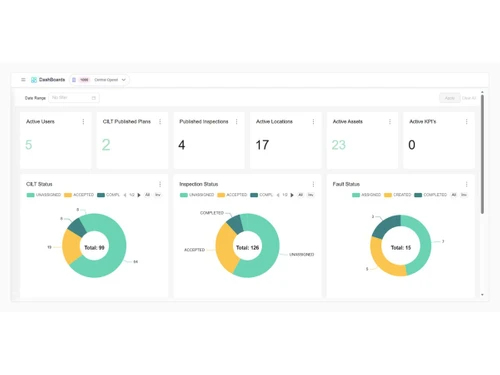
Task: Select All legend button in Inspection Status
Action: (x=300, y=195)
